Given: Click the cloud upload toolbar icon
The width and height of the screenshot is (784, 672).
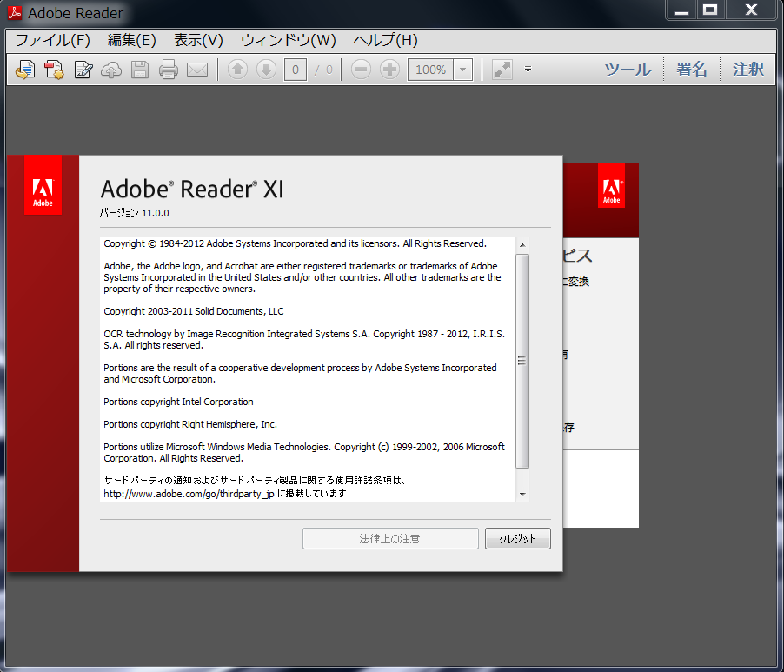Looking at the screenshot, I should click(x=111, y=70).
